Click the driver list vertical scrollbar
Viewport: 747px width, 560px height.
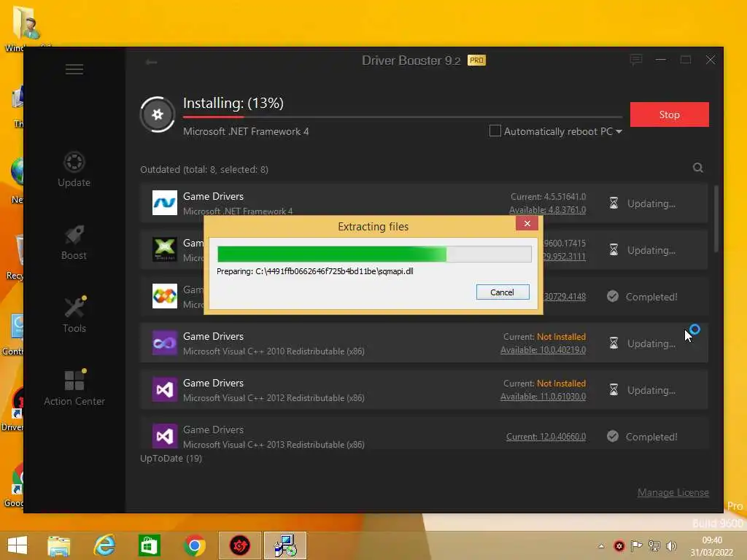(716, 219)
